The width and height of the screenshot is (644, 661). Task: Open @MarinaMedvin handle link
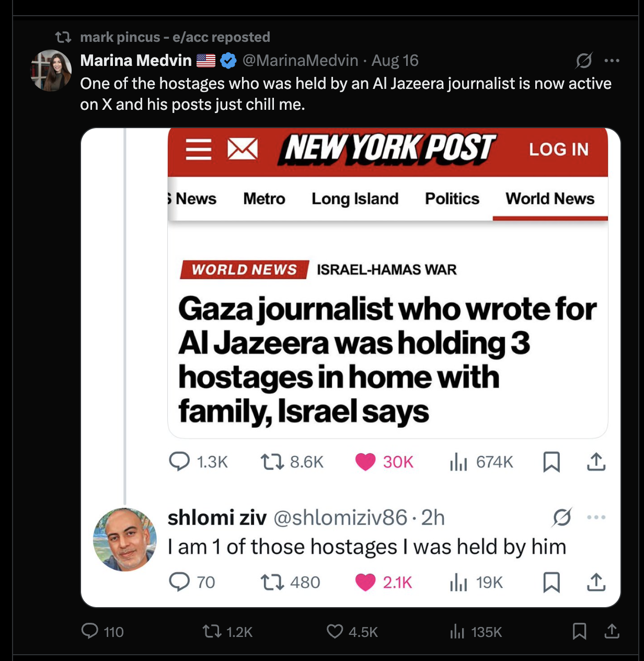(301, 61)
